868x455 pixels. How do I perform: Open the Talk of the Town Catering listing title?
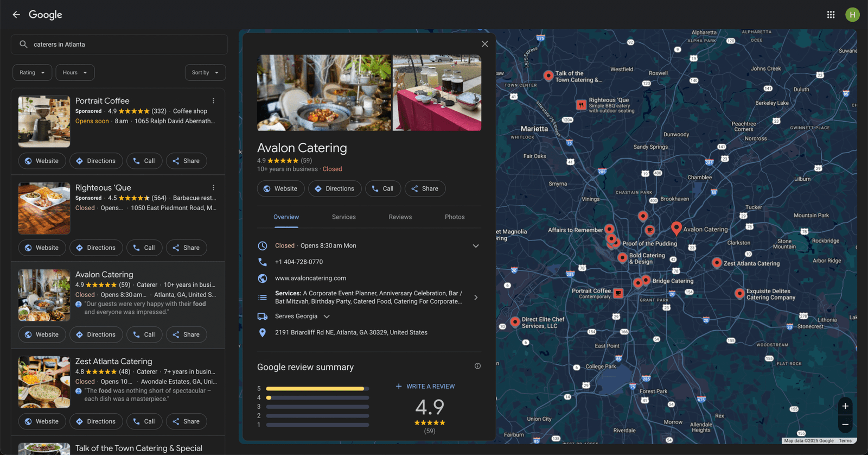coord(139,448)
